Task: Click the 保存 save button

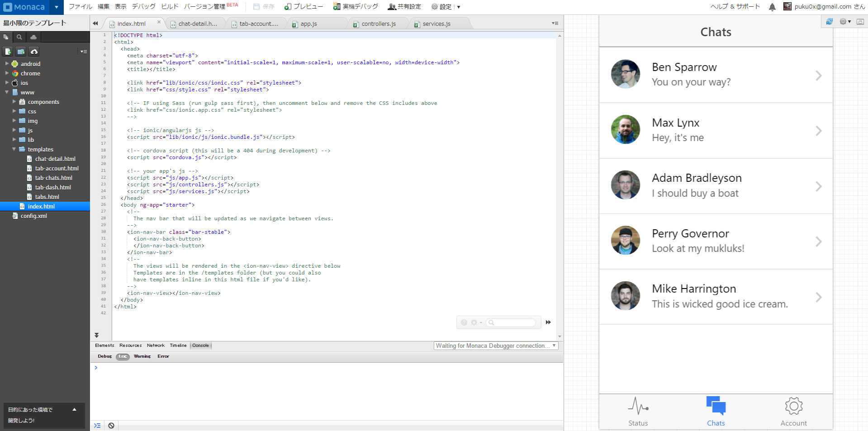Action: 264,7
